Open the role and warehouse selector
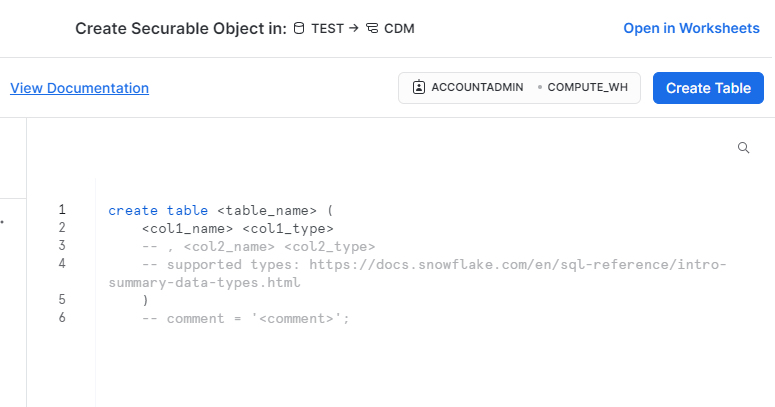The height and width of the screenshot is (407, 775). [x=519, y=88]
